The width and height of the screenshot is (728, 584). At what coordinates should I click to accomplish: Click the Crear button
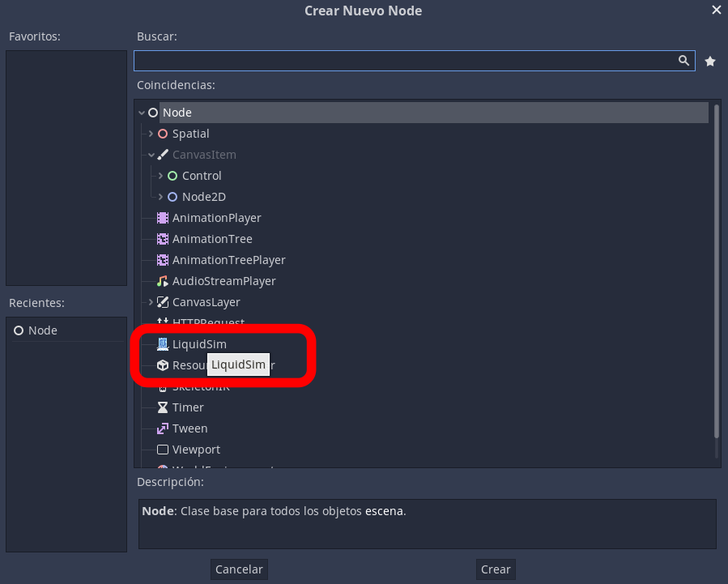point(496,569)
